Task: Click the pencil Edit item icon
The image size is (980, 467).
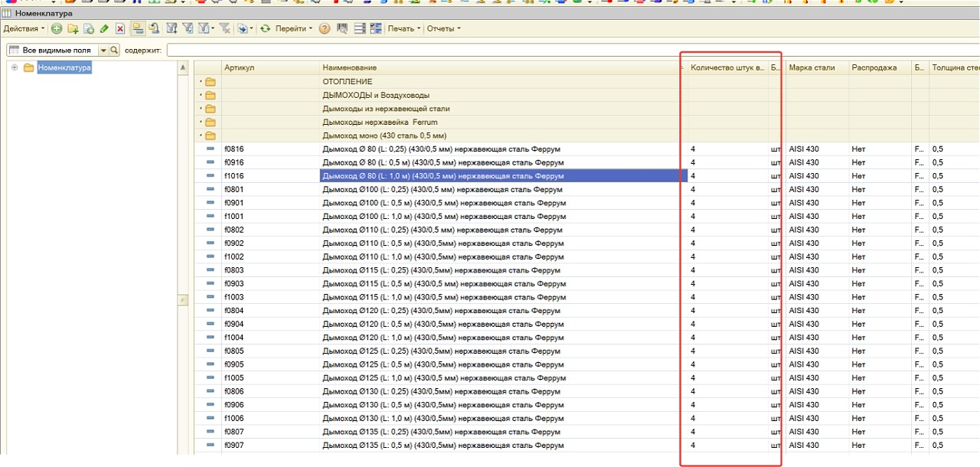Action: pyautogui.click(x=104, y=29)
